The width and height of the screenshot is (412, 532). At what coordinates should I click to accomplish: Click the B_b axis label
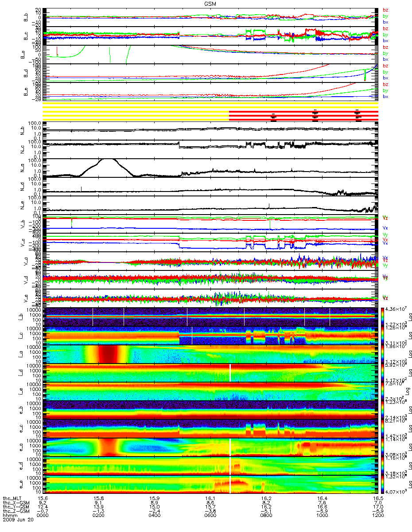coord(26,17)
